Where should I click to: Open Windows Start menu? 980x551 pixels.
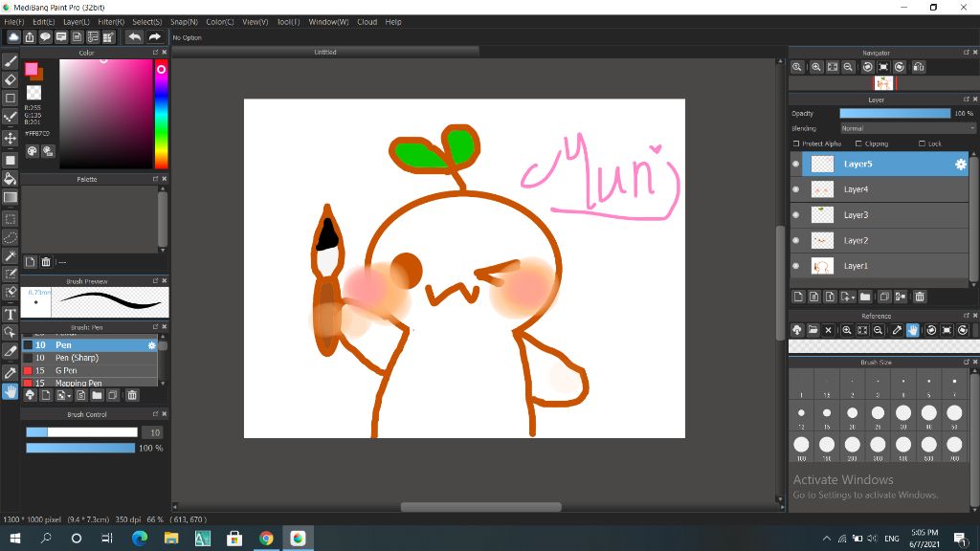(x=15, y=538)
